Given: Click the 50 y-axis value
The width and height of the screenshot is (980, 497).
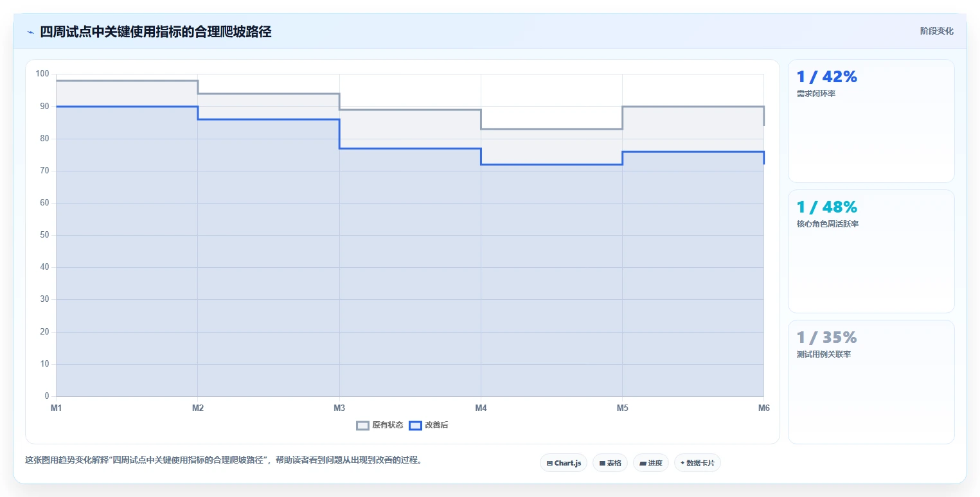Looking at the screenshot, I should [x=44, y=235].
